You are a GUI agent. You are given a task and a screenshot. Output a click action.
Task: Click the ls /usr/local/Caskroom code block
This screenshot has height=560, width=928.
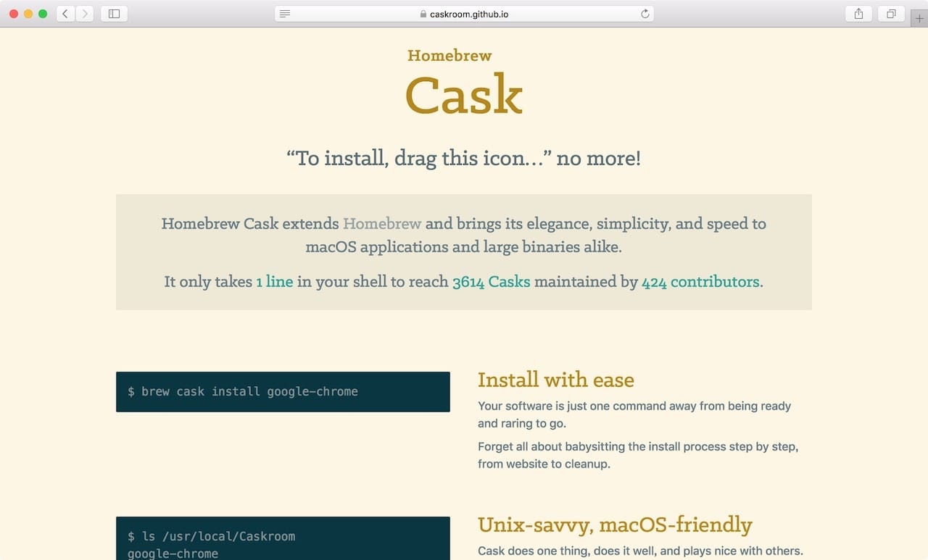tap(283, 538)
